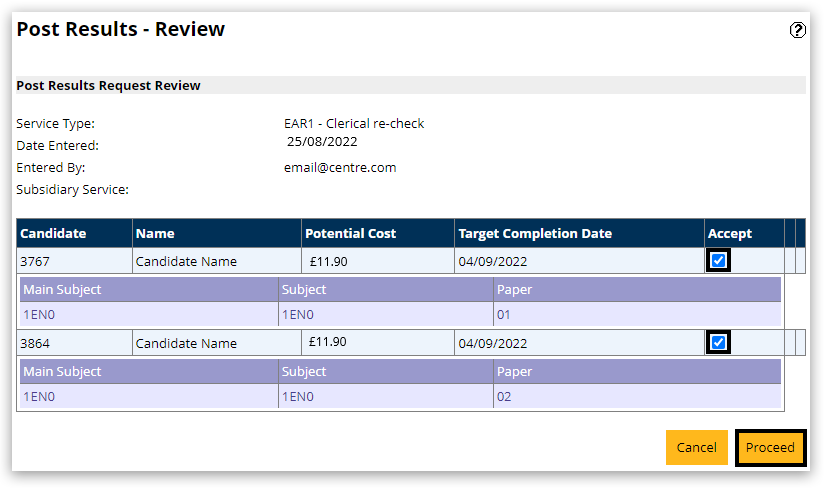Untick Accept checkbox for candidate 3767

point(718,261)
